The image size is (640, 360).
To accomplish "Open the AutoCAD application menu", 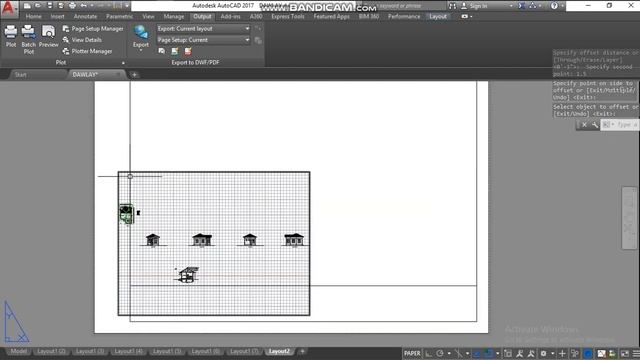I will point(9,8).
